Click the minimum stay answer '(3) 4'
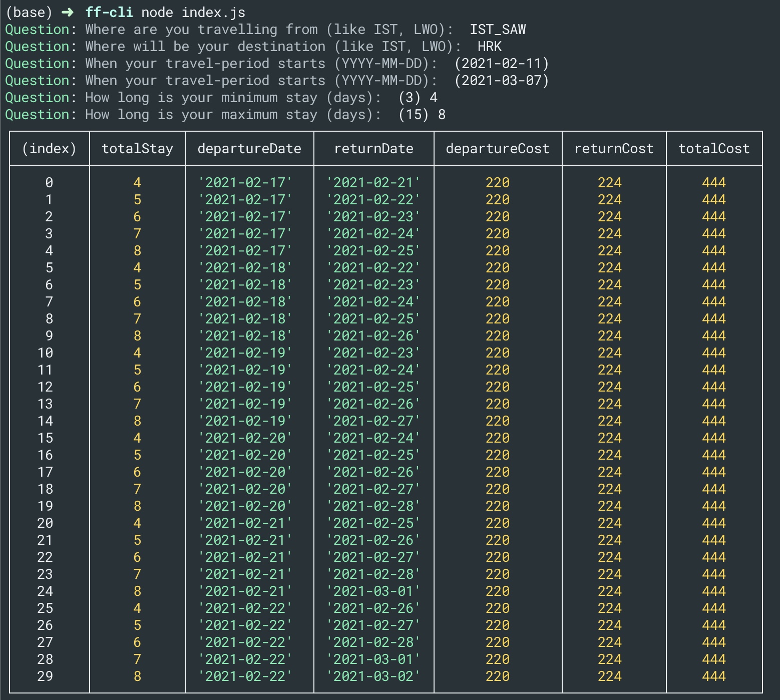The height and width of the screenshot is (700, 780). (x=418, y=98)
